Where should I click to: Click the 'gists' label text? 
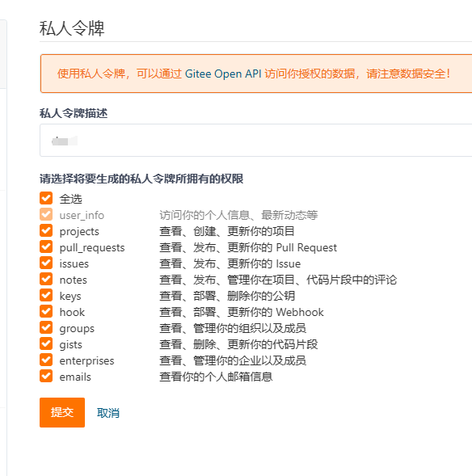click(71, 345)
